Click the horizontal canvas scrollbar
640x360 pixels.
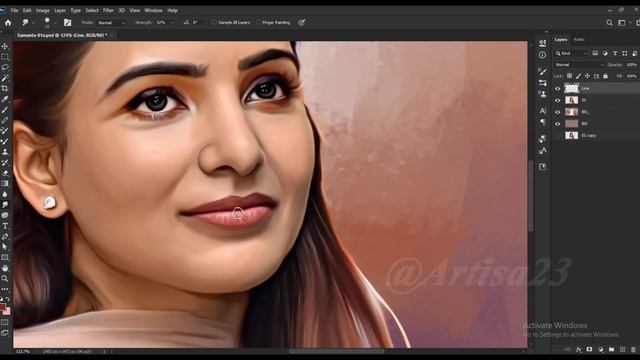337,351
